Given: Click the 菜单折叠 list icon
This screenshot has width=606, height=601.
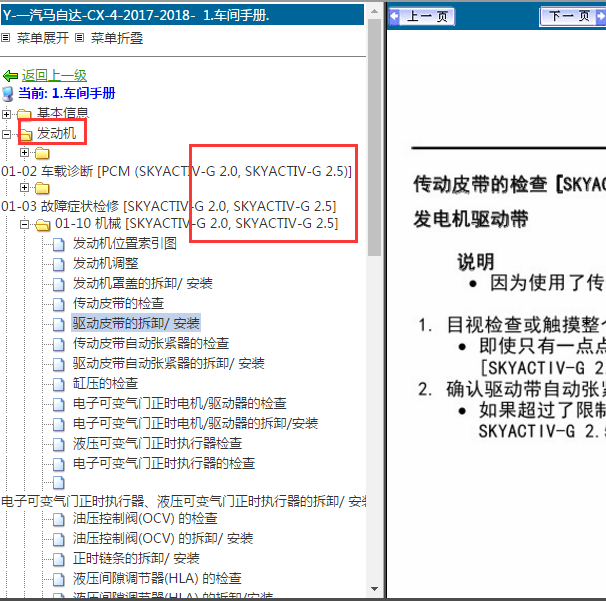Looking at the screenshot, I should point(79,38).
